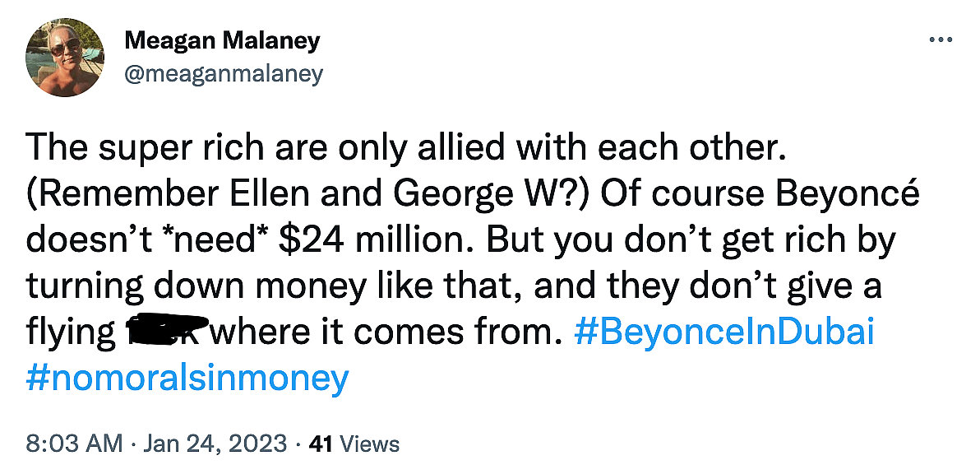Click the @meaganmalaney handle
Screen dimensions: 980x474
(224, 74)
